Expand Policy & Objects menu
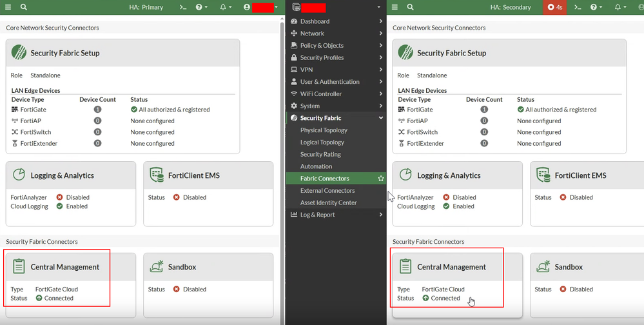This screenshot has width=644, height=325. pyautogui.click(x=336, y=46)
